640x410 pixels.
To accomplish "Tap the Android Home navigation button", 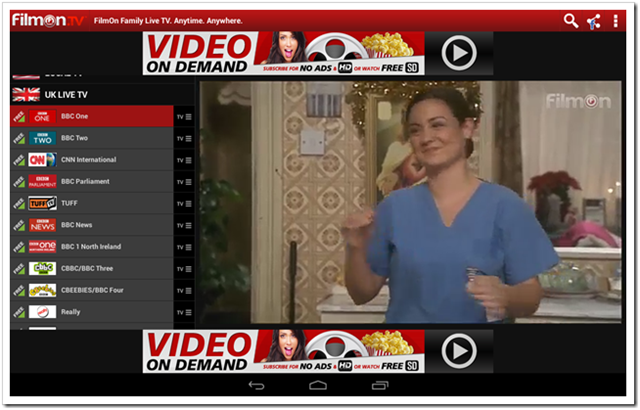I will pos(318,385).
